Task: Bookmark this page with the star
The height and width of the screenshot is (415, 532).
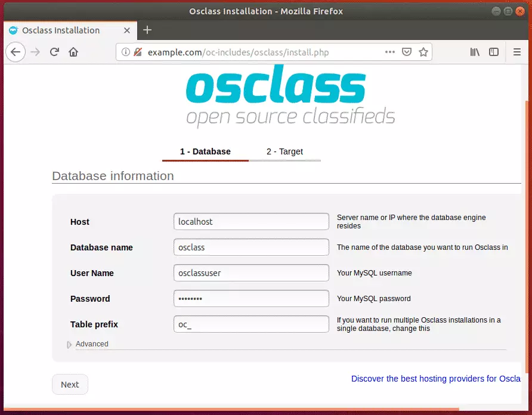Action: (x=423, y=52)
